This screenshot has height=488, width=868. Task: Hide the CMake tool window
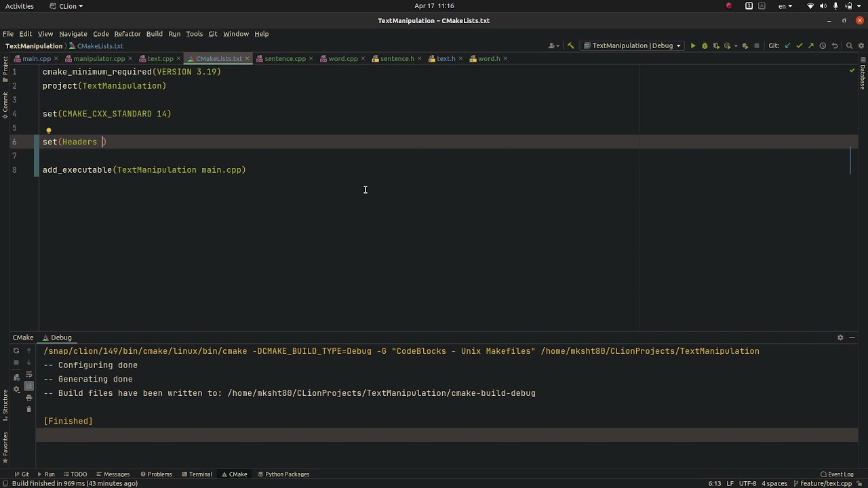click(852, 338)
